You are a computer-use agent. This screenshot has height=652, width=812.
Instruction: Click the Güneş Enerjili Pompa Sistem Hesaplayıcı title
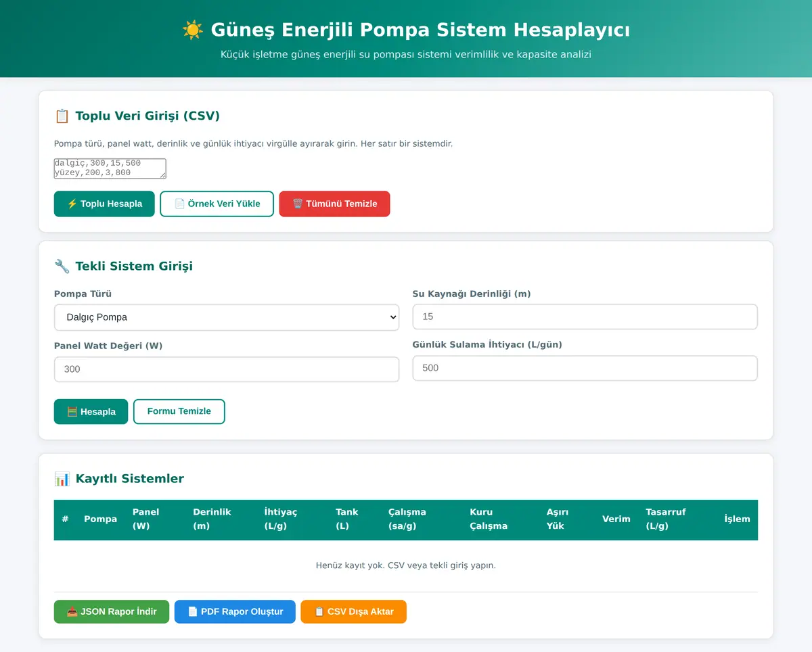point(420,30)
